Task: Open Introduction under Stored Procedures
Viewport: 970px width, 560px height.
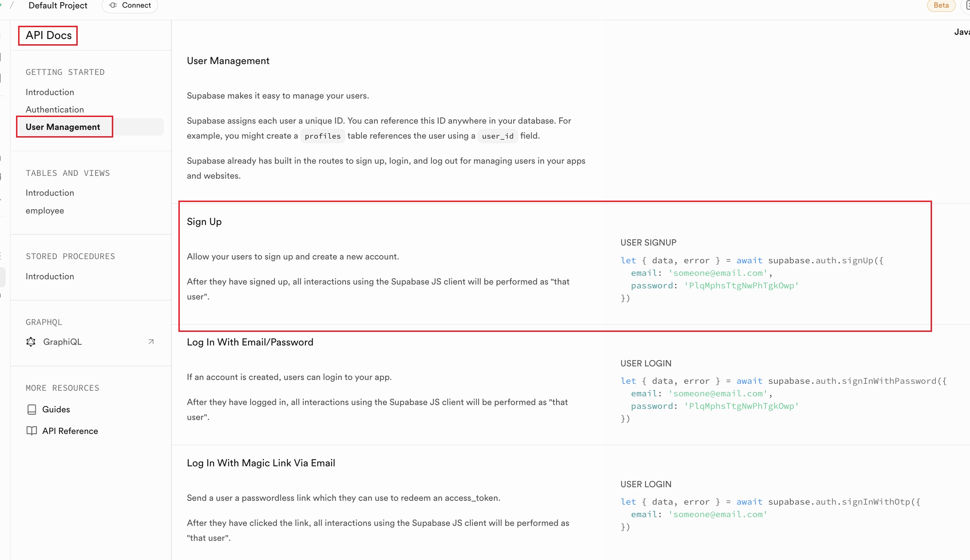Action: pos(50,277)
